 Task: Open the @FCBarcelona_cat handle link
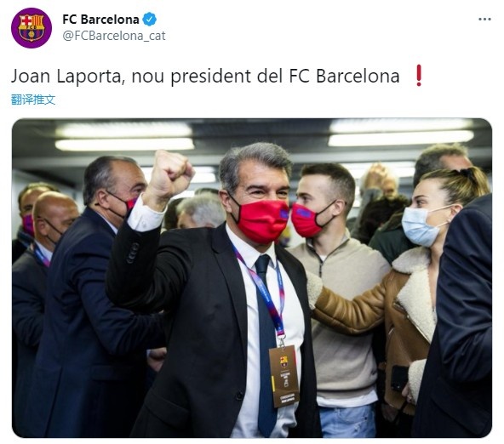click(x=114, y=36)
